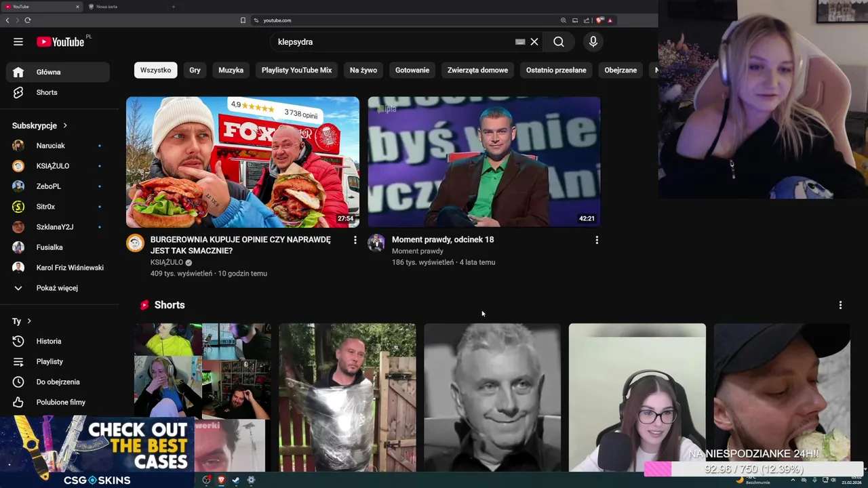
Task: Open the YouTube hamburger guide menu
Action: tap(18, 42)
